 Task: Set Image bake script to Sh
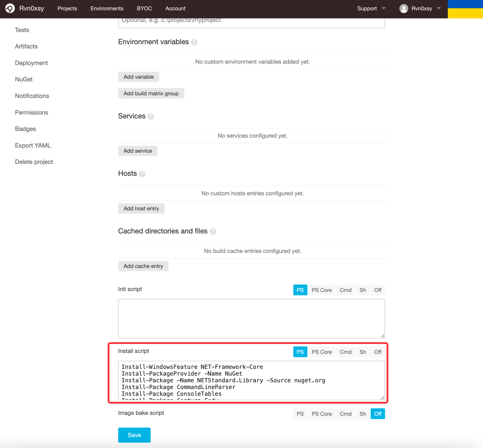click(x=362, y=414)
